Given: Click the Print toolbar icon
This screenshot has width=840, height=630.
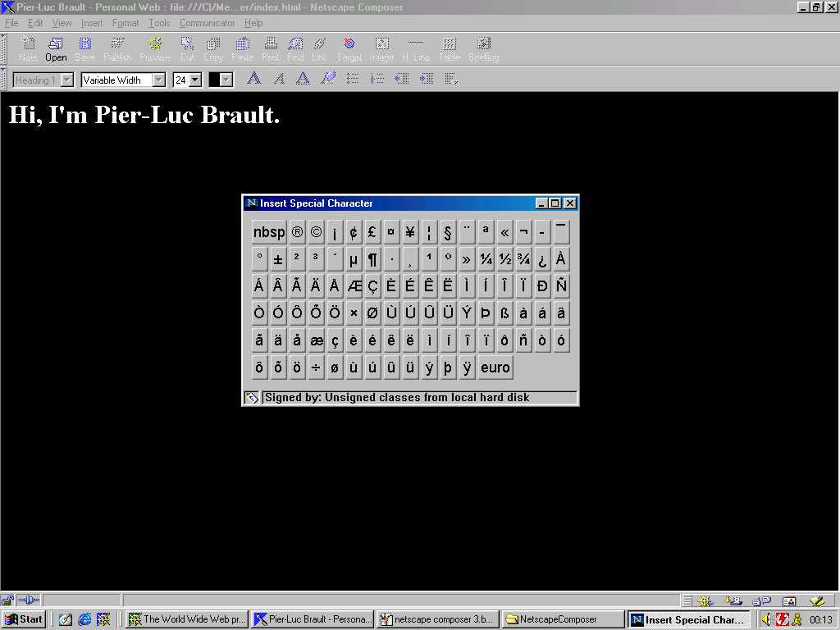Looking at the screenshot, I should (x=271, y=49).
